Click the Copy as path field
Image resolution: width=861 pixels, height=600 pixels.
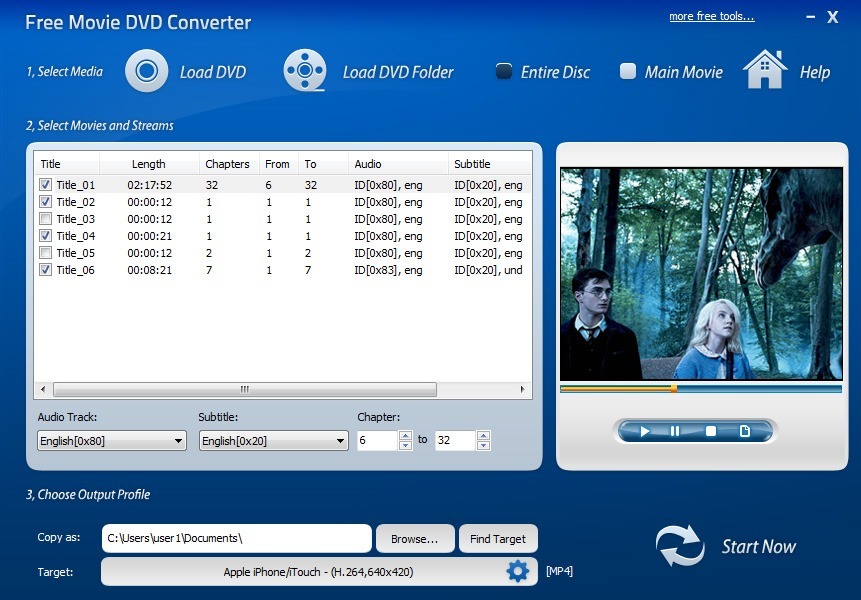click(x=237, y=539)
